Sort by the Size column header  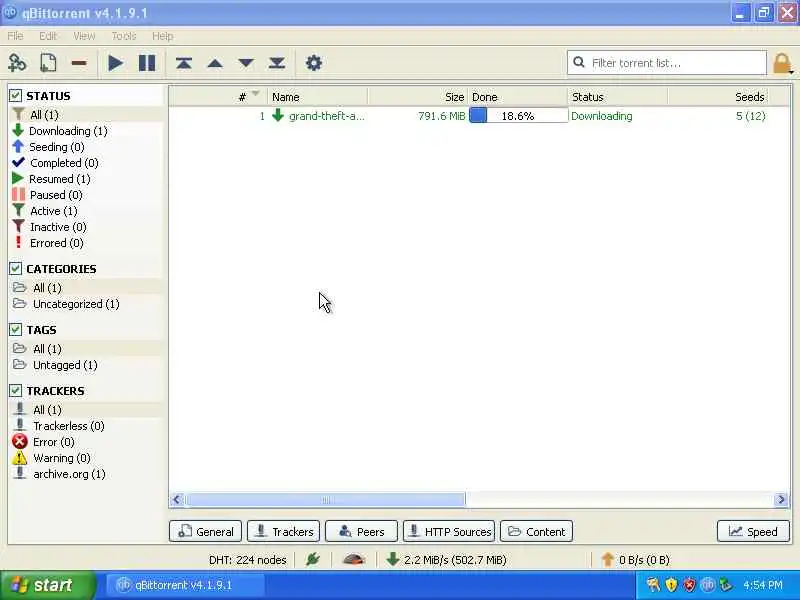[417, 96]
